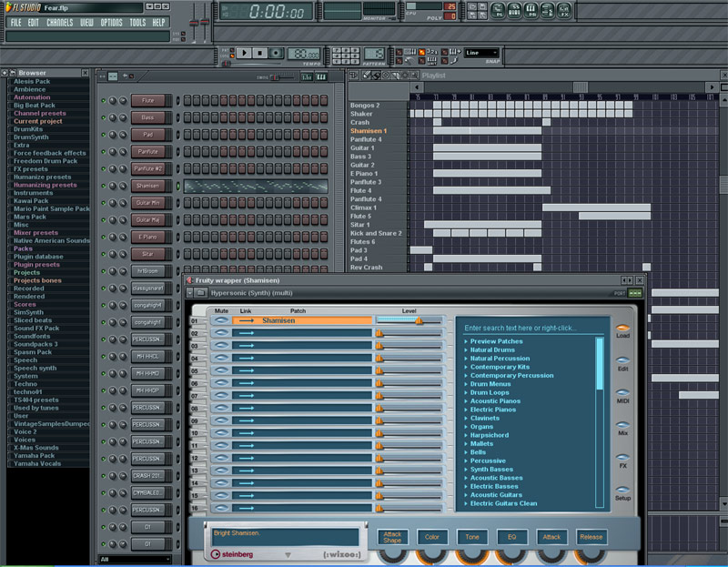Stop playback with the Stop button

pos(260,53)
